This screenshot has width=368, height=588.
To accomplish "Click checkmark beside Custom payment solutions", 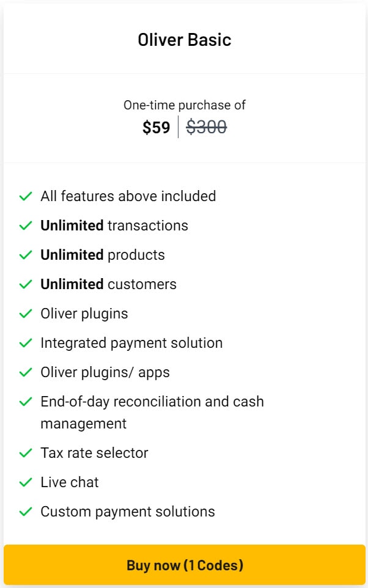I will tap(26, 512).
